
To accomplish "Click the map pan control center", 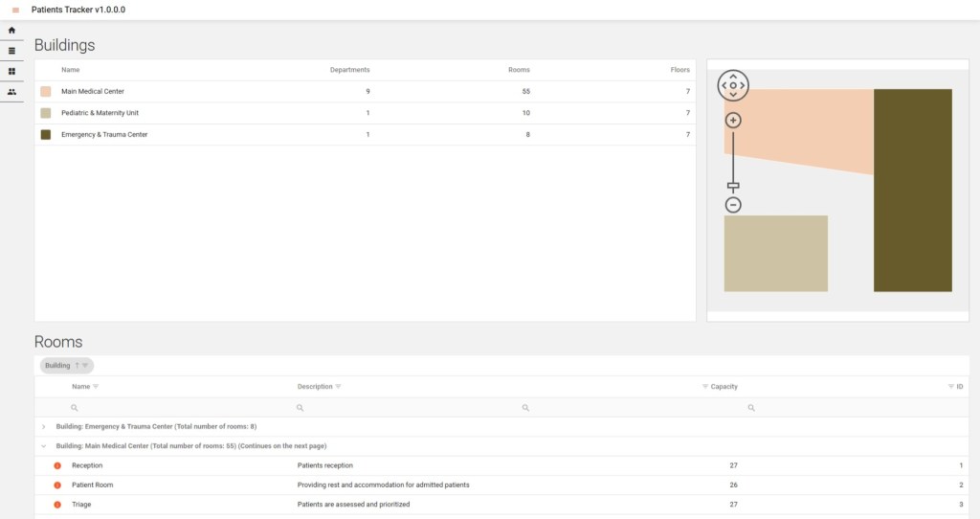I will 733,85.
